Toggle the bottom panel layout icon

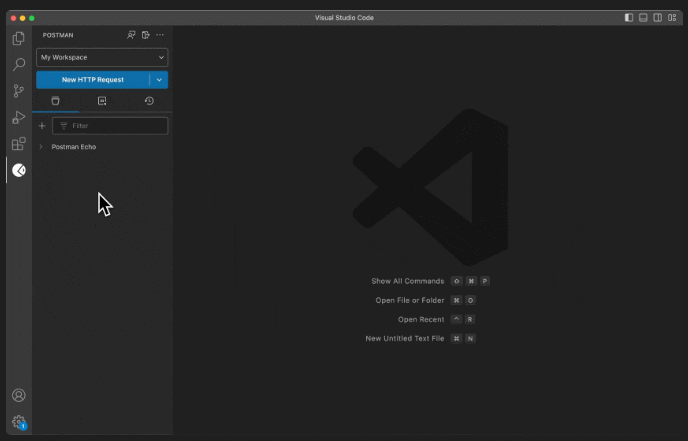[x=643, y=18]
